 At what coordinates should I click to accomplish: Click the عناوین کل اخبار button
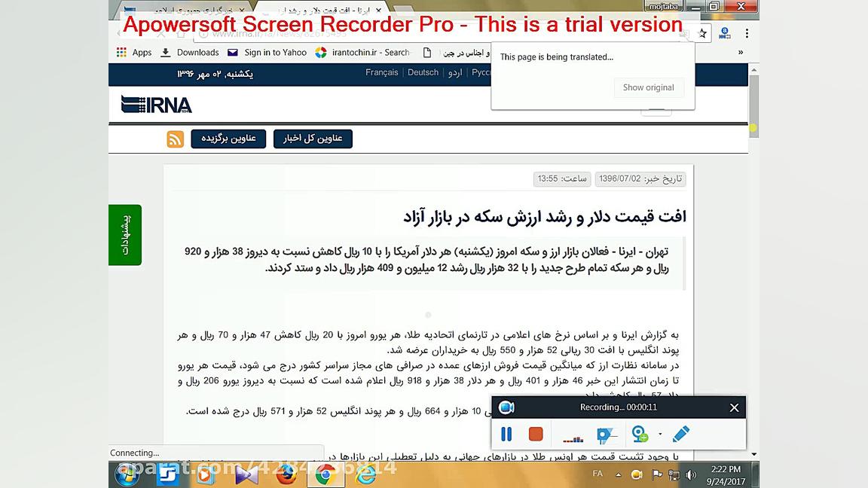313,139
